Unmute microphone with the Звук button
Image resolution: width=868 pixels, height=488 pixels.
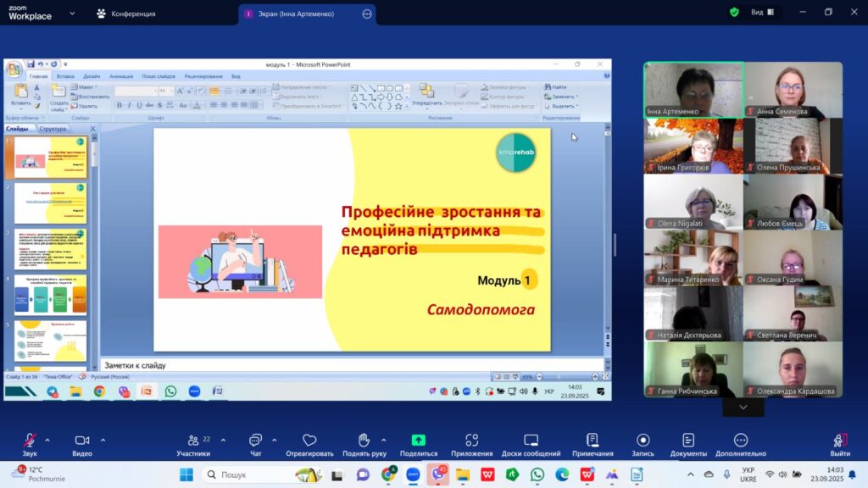point(30,441)
